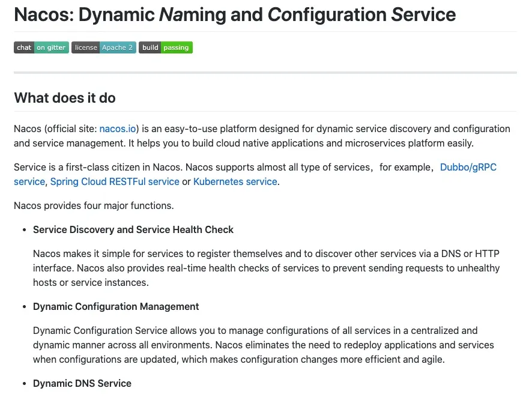This screenshot has width=532, height=397.
Task: Click "Nacos provides four major functions" sentence
Action: point(94,205)
